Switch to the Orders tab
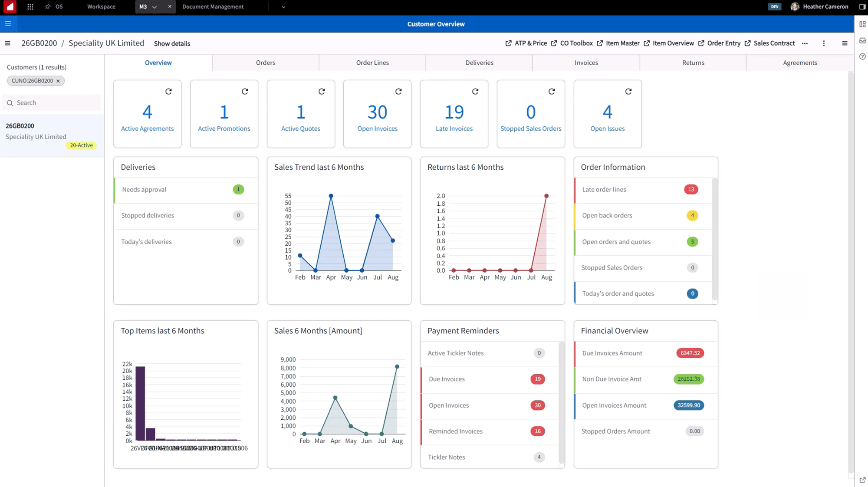Viewport: 868px width, 487px height. [266, 63]
